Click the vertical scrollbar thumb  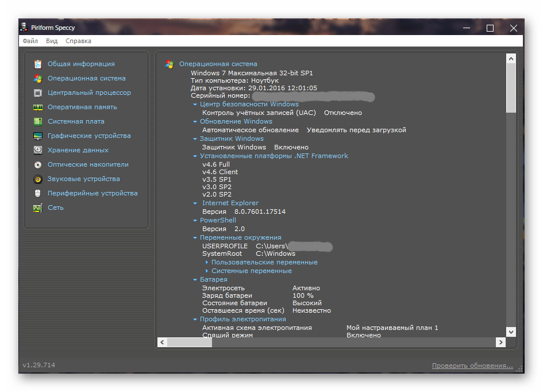(x=511, y=88)
